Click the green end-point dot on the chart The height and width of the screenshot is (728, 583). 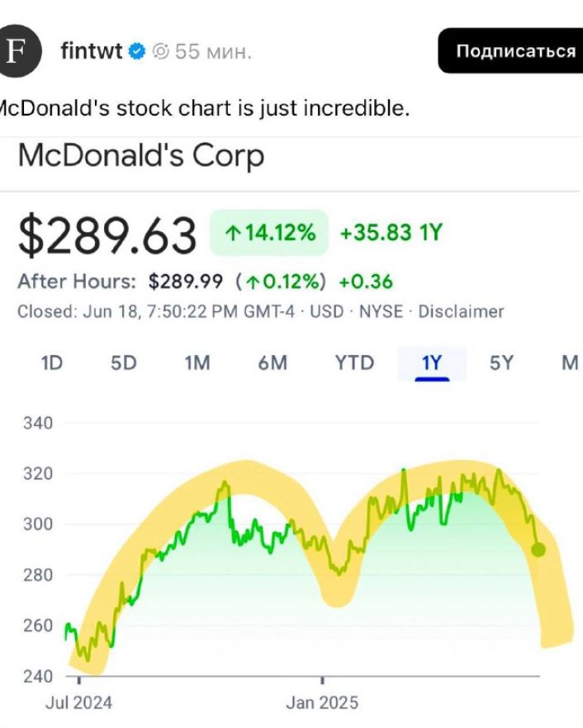pyautogui.click(x=538, y=550)
